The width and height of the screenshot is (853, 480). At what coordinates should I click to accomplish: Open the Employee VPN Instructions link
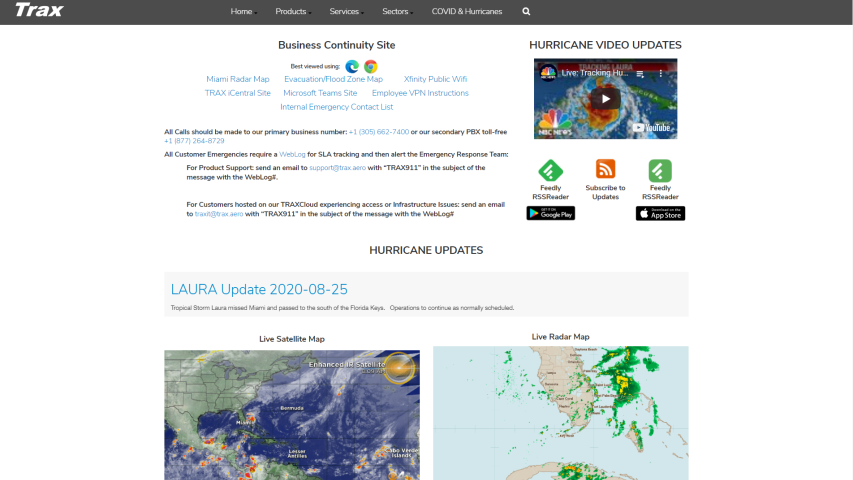[x=420, y=93]
